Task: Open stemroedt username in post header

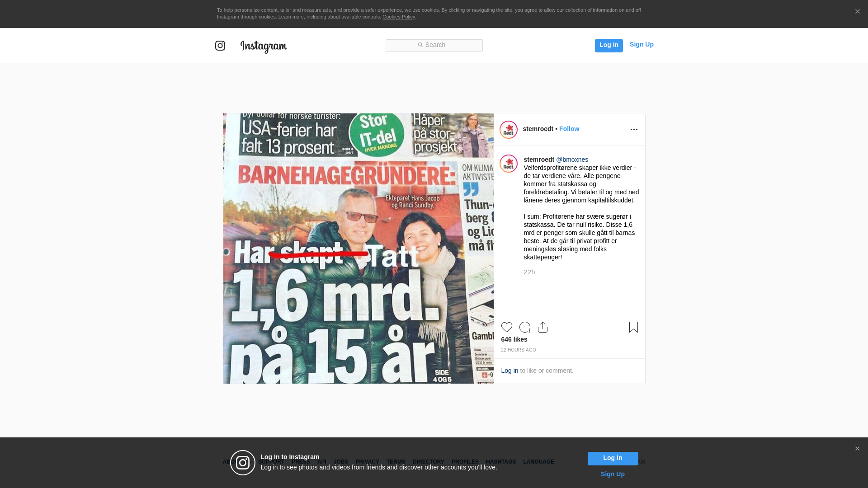Action: click(x=538, y=129)
